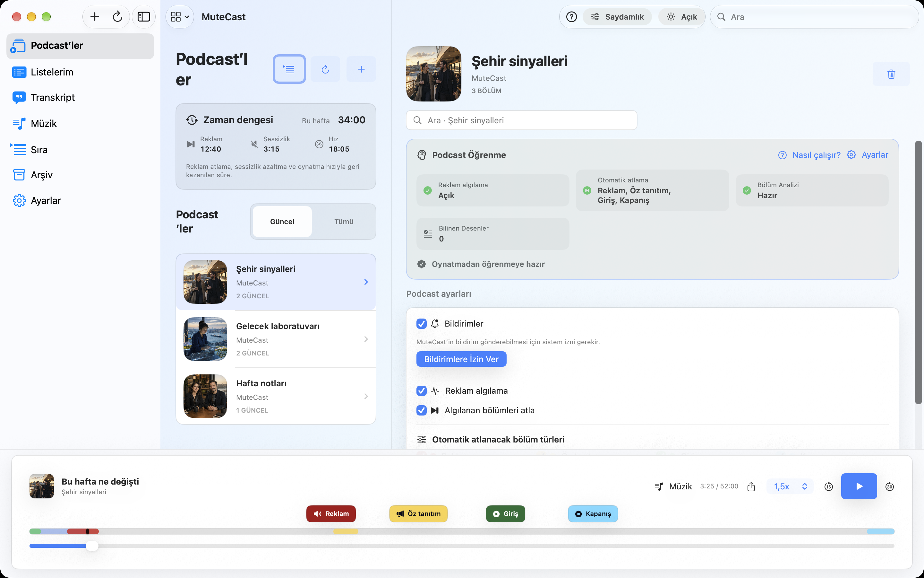Click the help question mark icon
The height and width of the screenshot is (578, 924).
572,17
